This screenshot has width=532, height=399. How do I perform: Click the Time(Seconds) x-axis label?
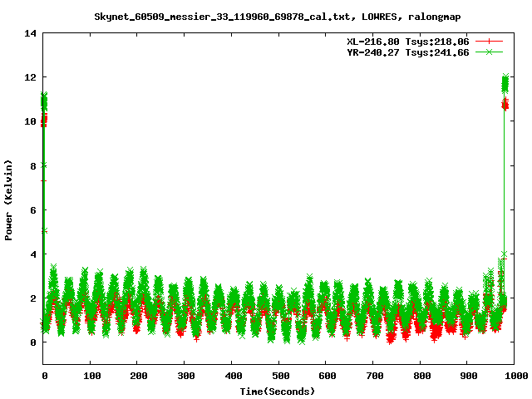[278, 392]
